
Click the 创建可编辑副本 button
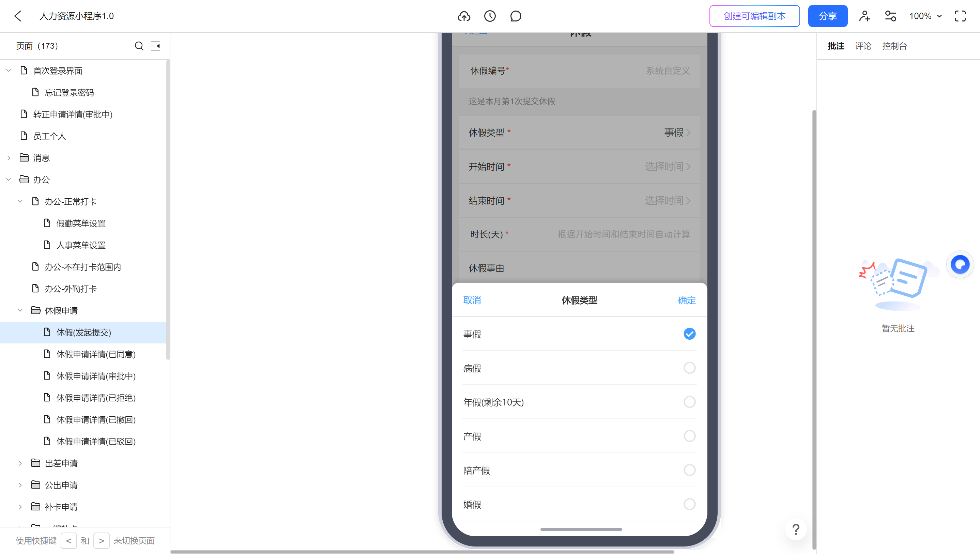pyautogui.click(x=754, y=16)
